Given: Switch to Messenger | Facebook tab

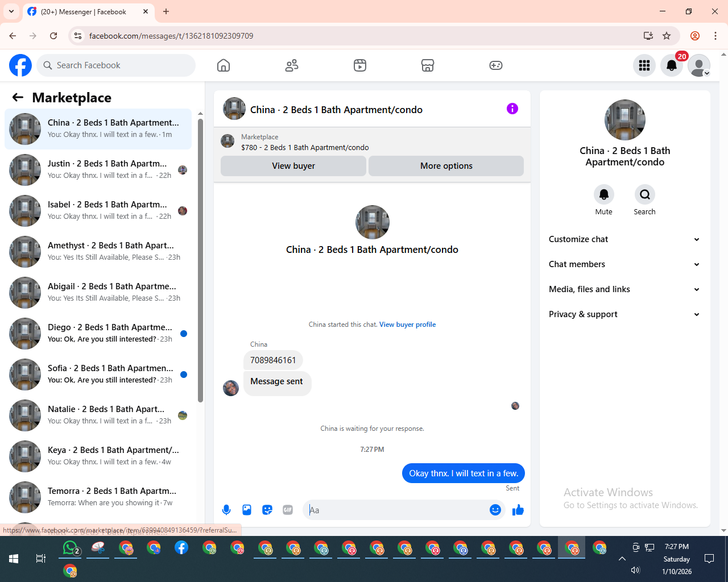Looking at the screenshot, I should click(x=88, y=11).
